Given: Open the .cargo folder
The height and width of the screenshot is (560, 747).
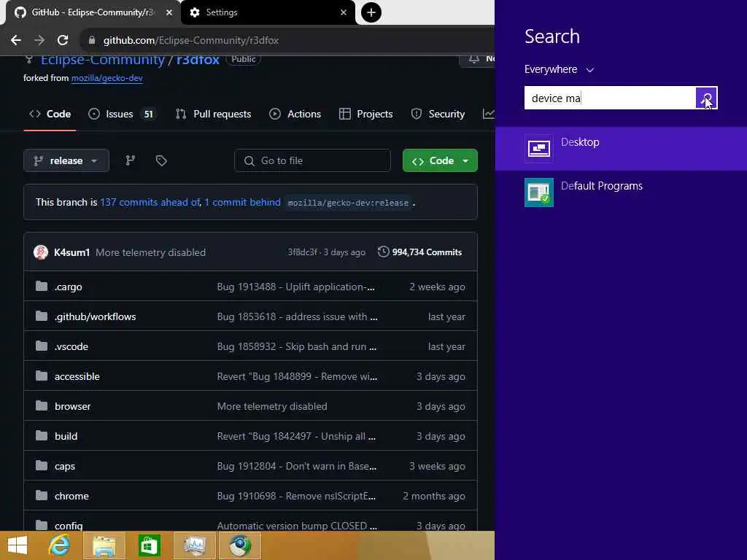Looking at the screenshot, I should tap(68, 287).
